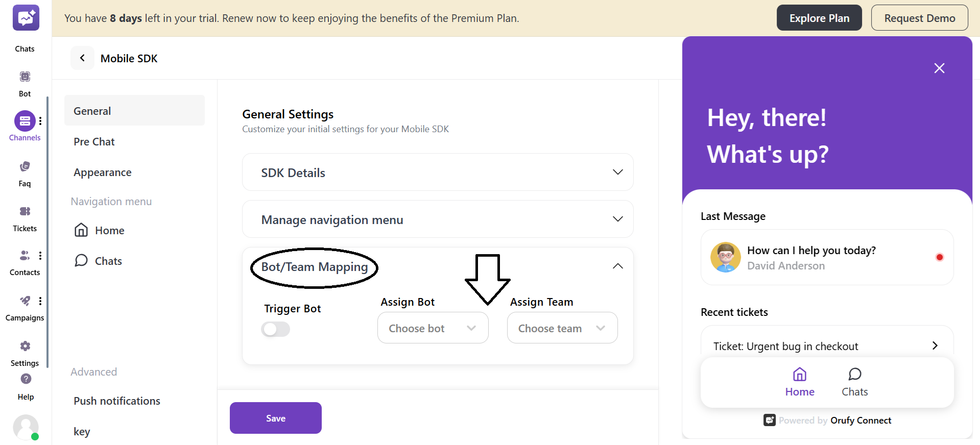
Task: Open the Chats tab in the chat widget
Action: click(854, 380)
